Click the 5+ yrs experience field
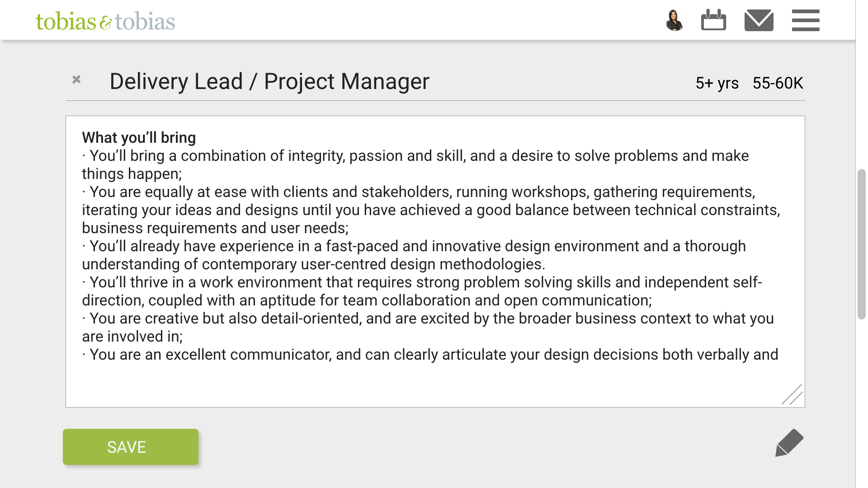 point(717,83)
